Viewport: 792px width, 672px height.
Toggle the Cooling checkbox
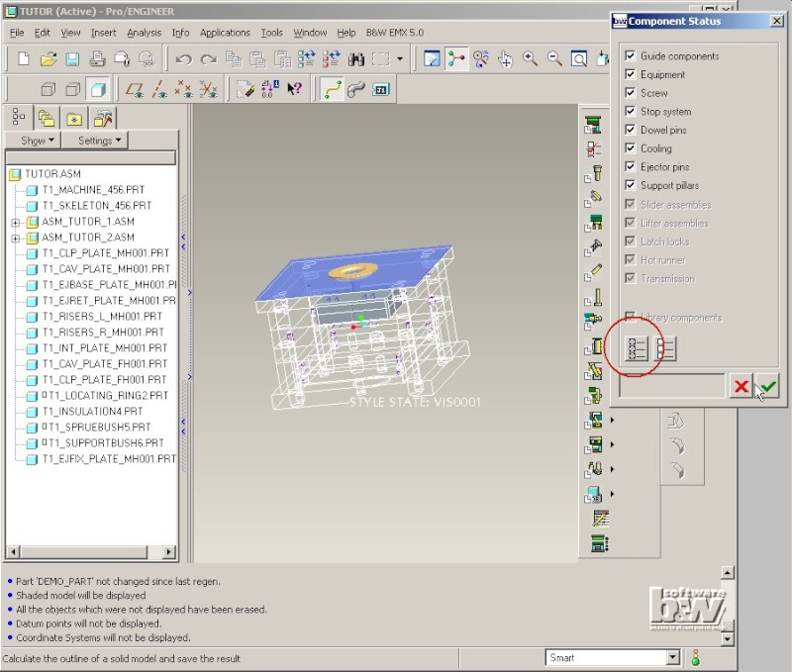click(630, 147)
